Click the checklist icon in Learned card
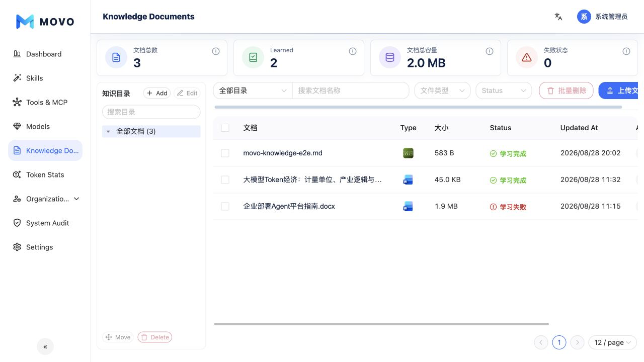 (x=253, y=57)
